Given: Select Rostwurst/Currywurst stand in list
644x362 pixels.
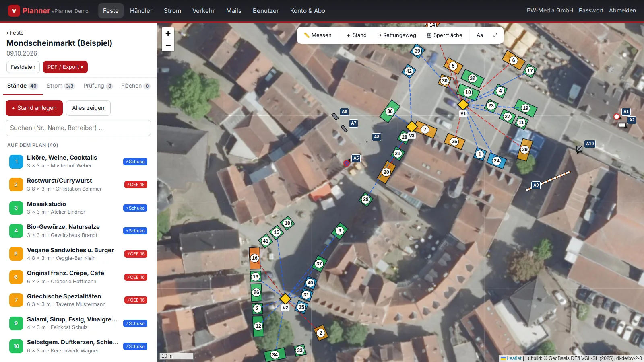Looking at the screenshot, I should tap(78, 185).
